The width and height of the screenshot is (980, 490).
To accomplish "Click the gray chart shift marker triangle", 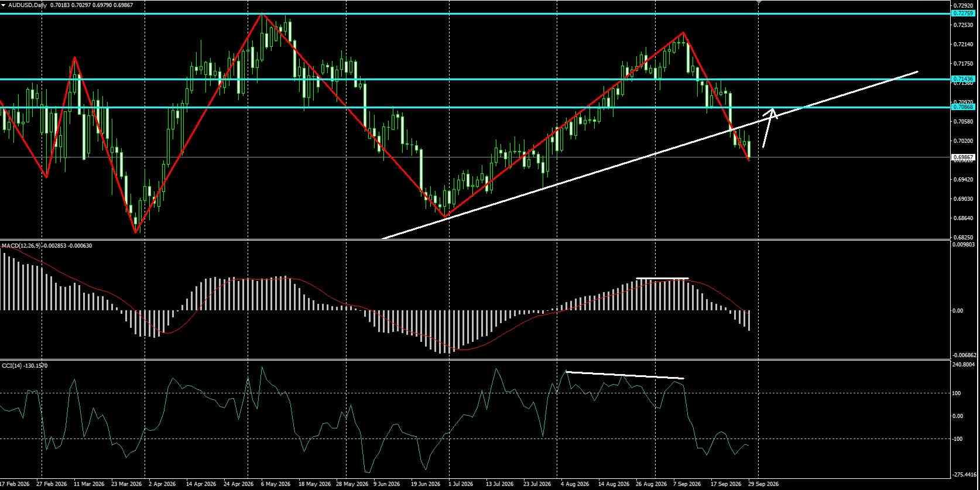I will point(759,2).
